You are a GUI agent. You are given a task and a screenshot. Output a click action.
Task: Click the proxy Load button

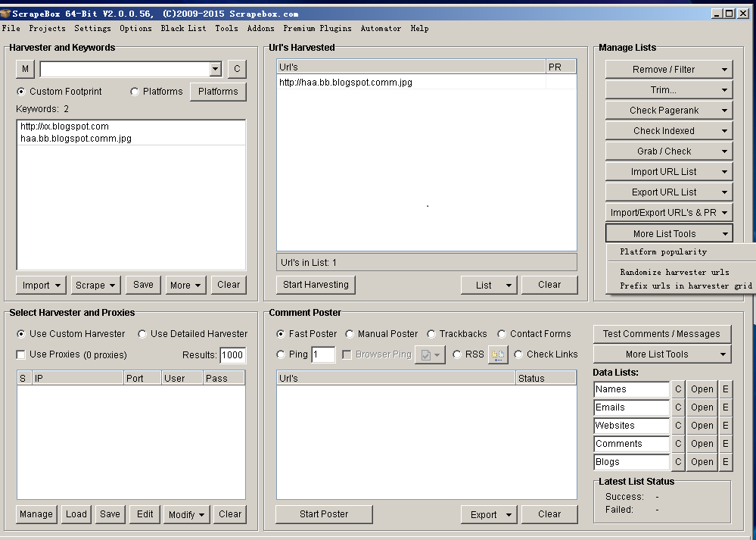coord(76,514)
